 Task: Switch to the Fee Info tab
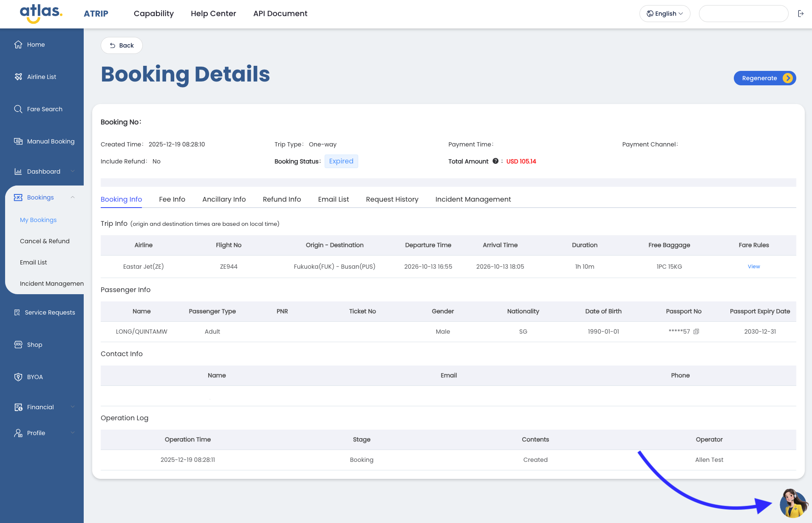(172, 200)
